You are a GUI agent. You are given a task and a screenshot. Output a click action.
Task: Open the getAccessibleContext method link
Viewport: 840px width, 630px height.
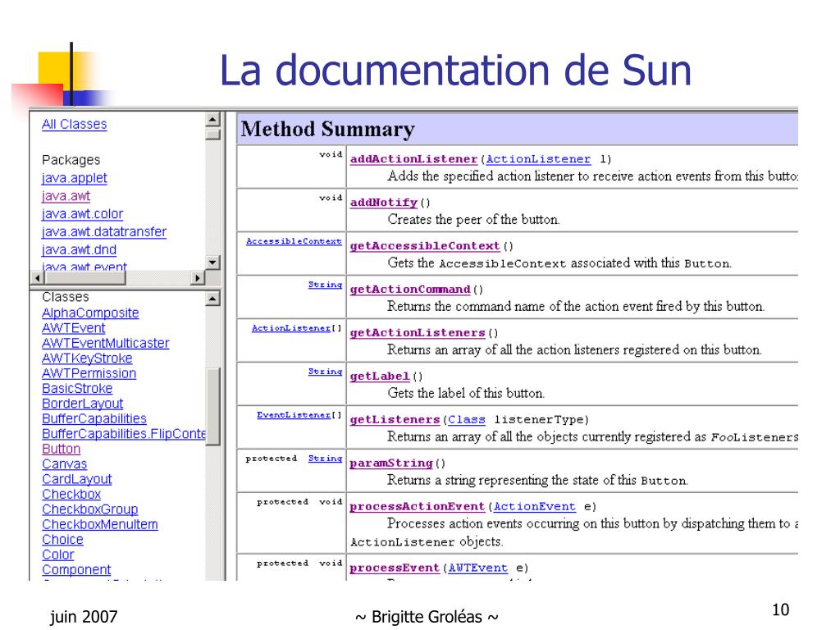[x=425, y=246]
